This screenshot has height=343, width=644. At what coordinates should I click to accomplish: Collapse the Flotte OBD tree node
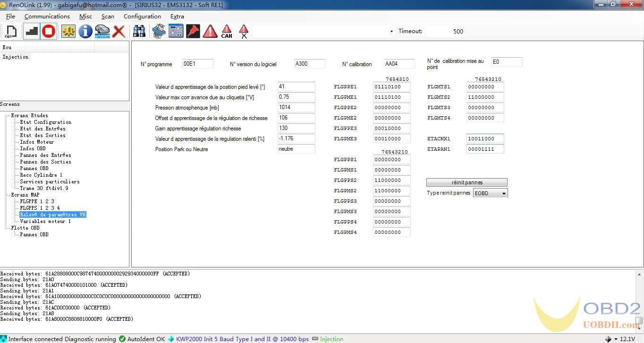pyautogui.click(x=7, y=228)
